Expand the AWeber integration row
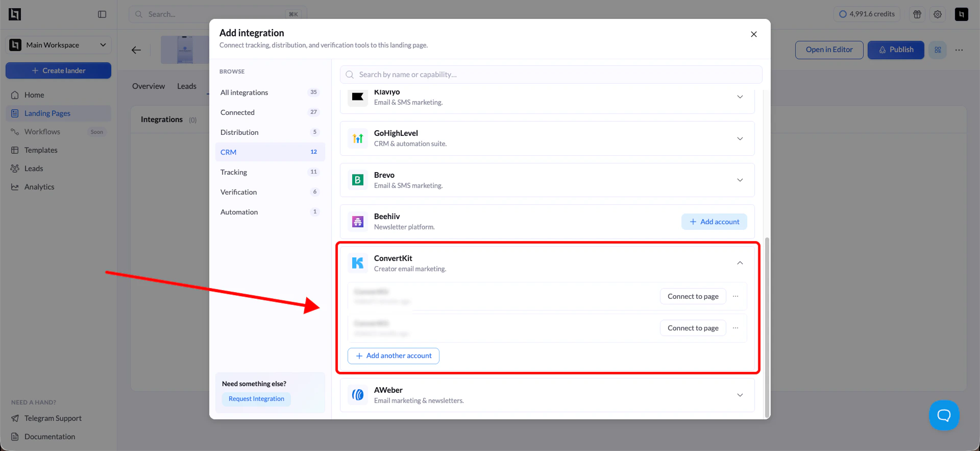Viewport: 980px width, 451px height. 740,395
